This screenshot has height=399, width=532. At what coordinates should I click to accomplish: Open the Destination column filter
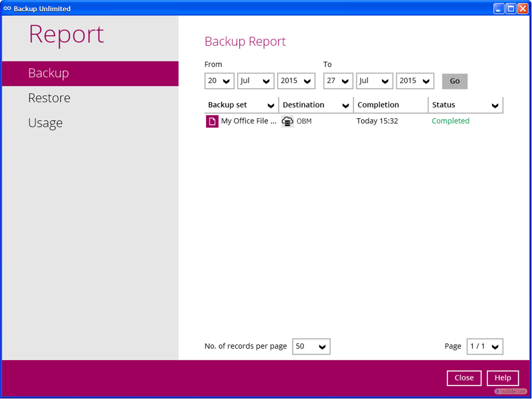tap(345, 105)
